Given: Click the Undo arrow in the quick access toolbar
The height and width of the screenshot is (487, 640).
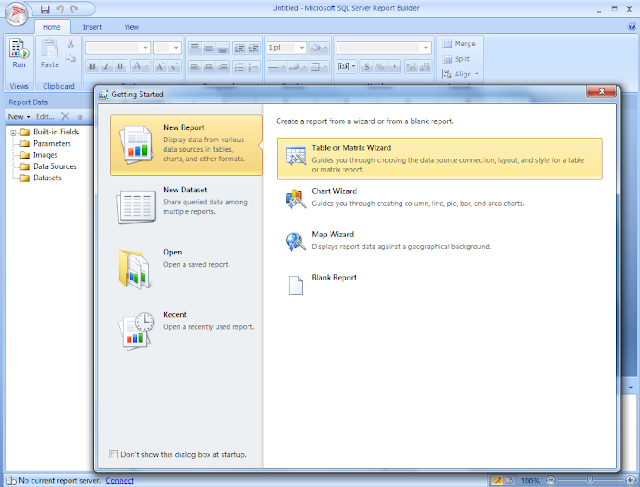Looking at the screenshot, I should coord(60,9).
